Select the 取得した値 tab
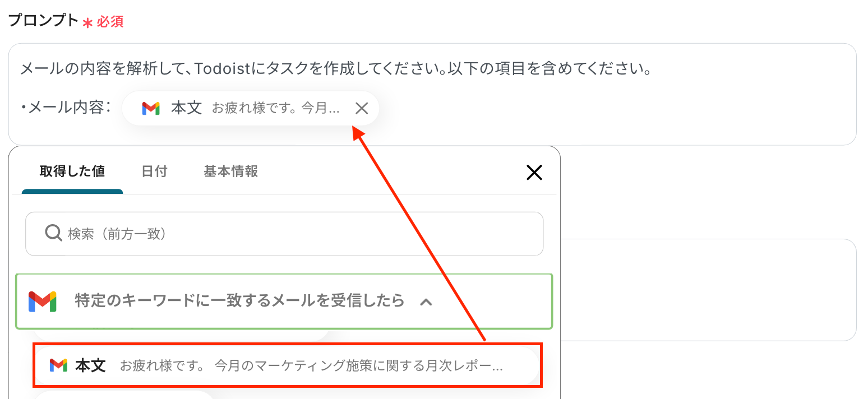Viewport: 868px width, 399px height. pos(72,171)
